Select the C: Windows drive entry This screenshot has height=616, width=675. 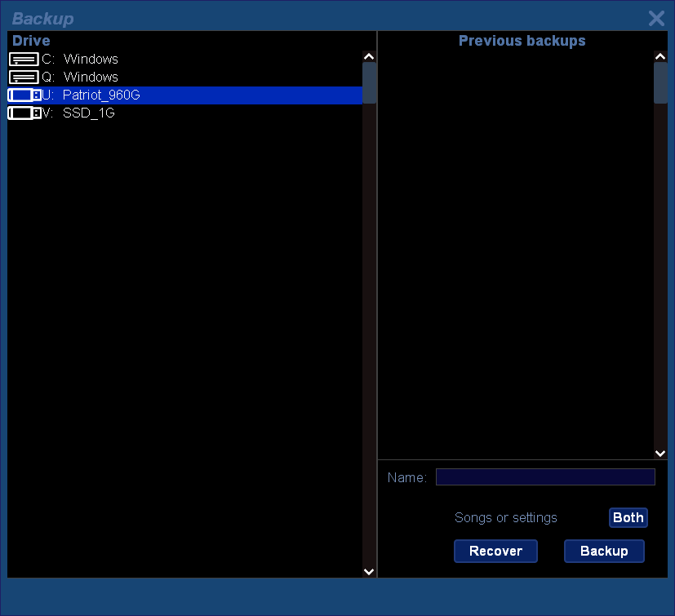(x=91, y=60)
